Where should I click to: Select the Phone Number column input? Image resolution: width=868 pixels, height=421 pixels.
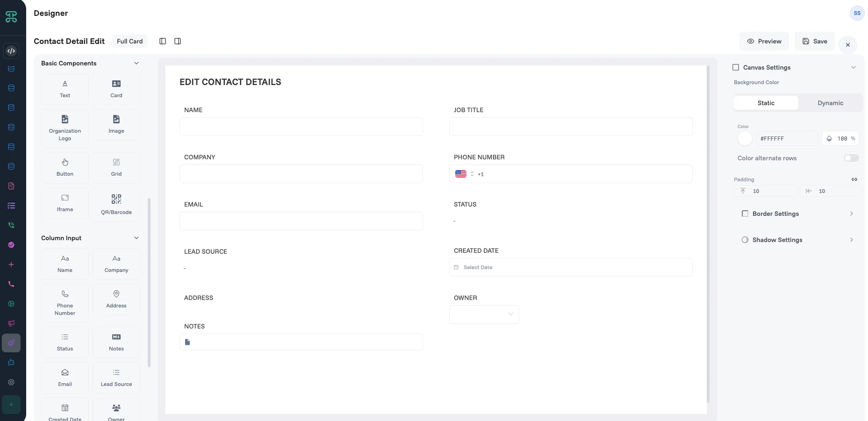click(65, 303)
